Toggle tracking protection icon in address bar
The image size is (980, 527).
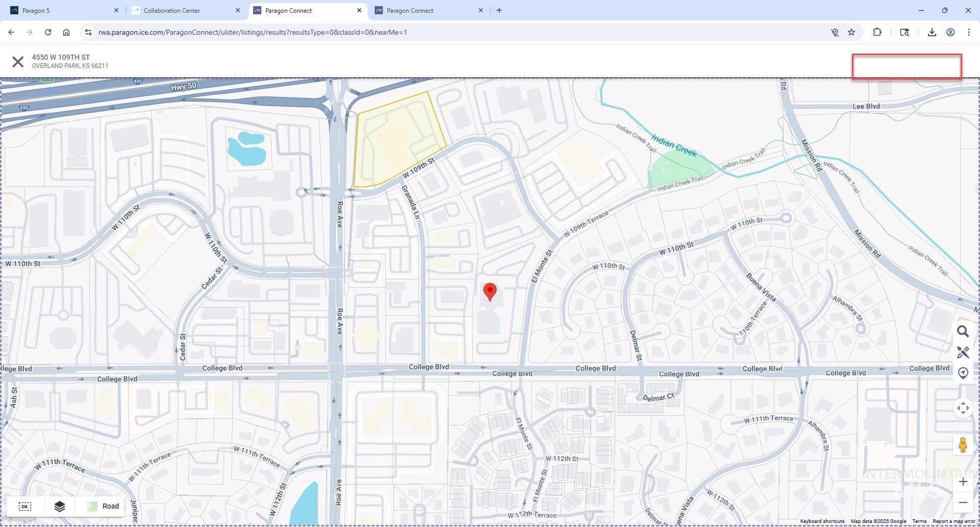click(834, 32)
